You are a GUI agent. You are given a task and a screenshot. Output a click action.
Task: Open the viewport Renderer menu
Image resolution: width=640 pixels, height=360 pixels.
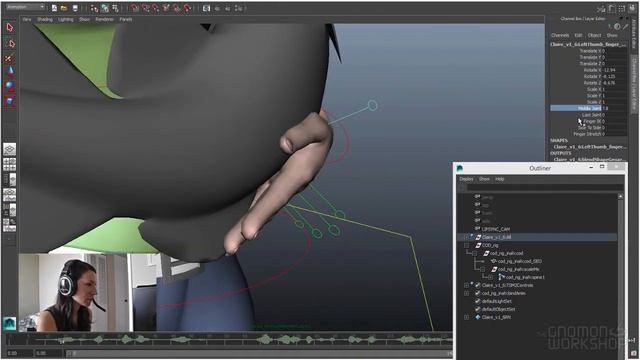click(104, 19)
